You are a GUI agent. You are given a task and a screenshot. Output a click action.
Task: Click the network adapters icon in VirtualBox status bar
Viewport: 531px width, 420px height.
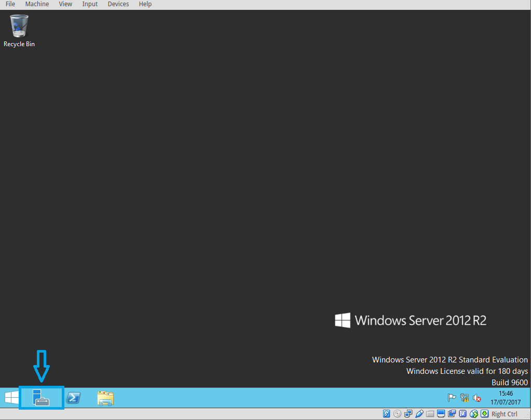click(x=408, y=413)
